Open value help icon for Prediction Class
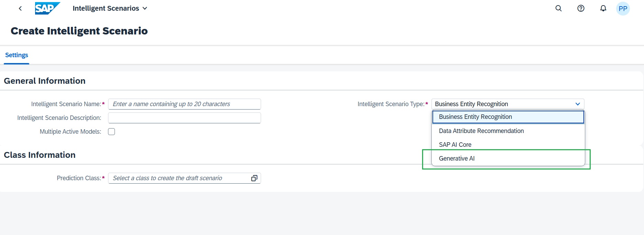Image resolution: width=644 pixels, height=235 pixels. (254, 178)
